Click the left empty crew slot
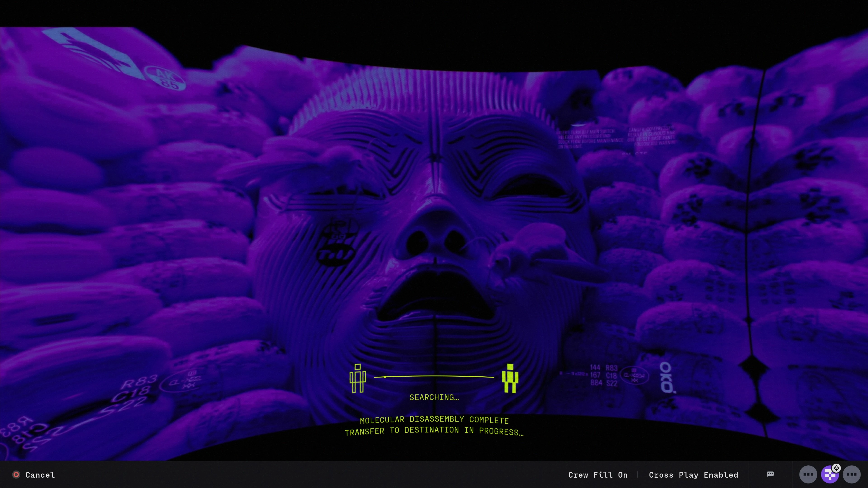The image size is (868, 488). tap(808, 475)
